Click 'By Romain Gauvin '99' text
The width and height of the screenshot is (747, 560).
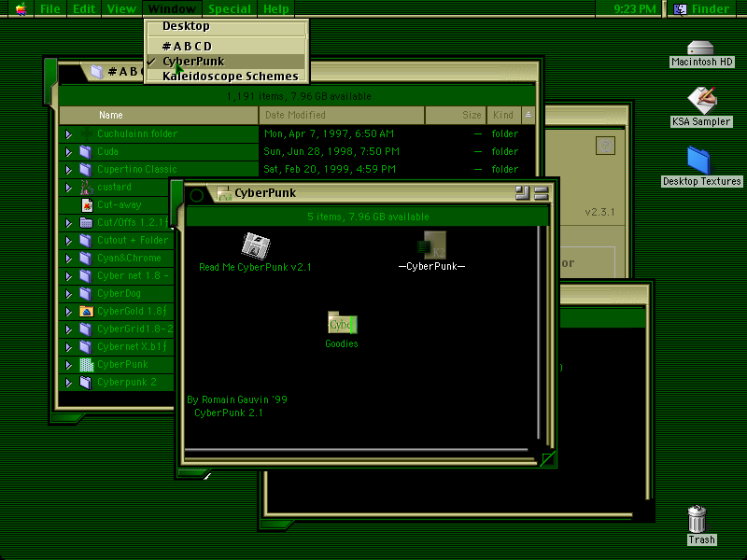pyautogui.click(x=237, y=399)
